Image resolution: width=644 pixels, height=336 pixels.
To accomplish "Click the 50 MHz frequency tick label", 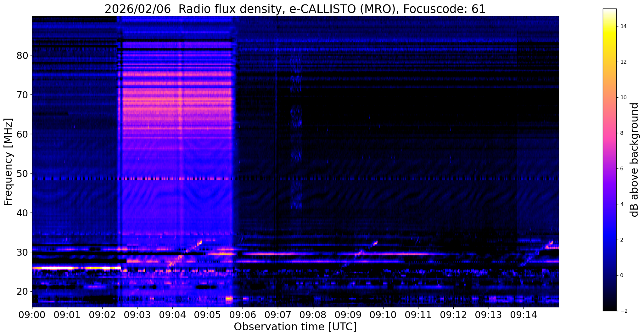I will point(22,174).
